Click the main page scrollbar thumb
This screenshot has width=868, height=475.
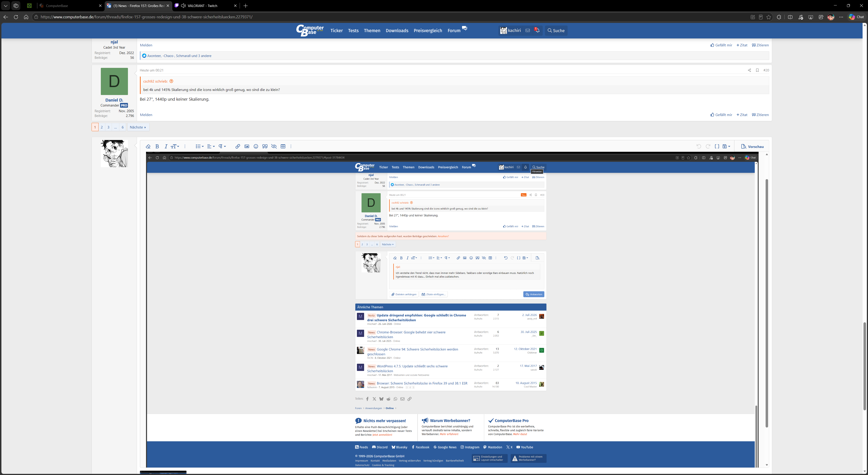click(865, 366)
